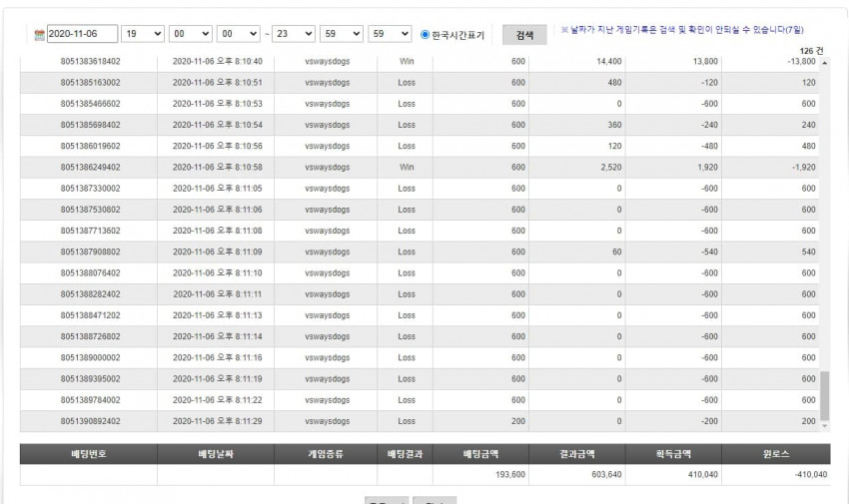Viewport: 849px width, 504px height.
Task: Click the table scrollbar up arrow
Action: 825,63
